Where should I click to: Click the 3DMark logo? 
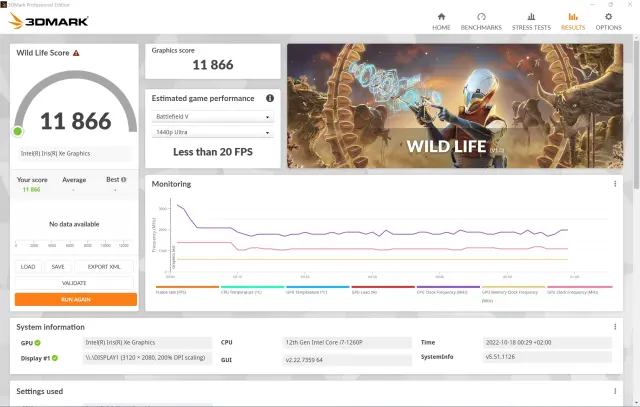[42, 20]
